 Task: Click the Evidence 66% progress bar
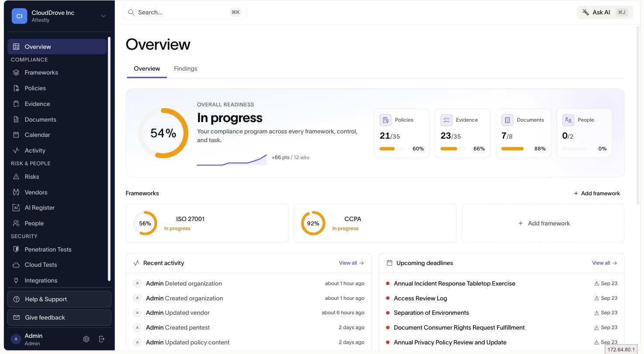[453, 149]
